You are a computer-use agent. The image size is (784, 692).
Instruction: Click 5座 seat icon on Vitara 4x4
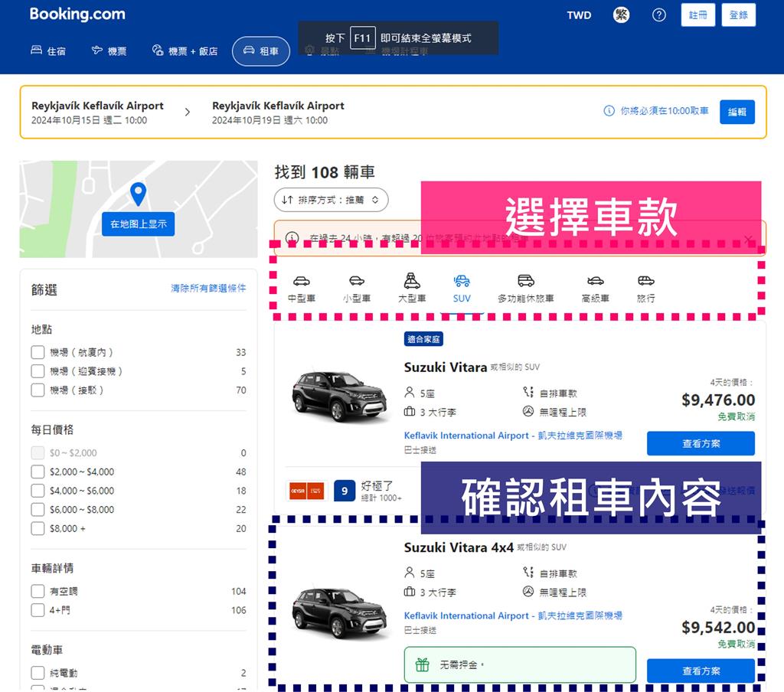pos(410,573)
